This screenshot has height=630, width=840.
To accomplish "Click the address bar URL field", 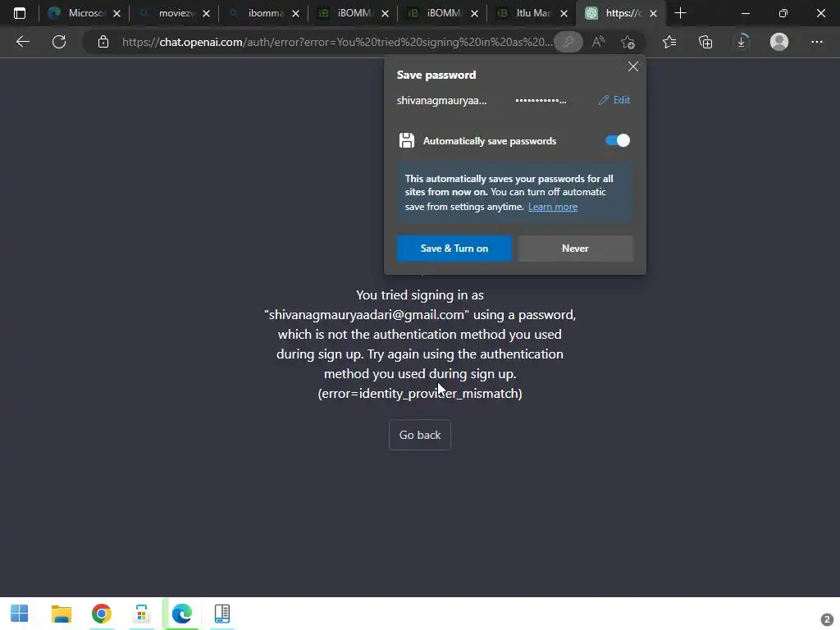I will tap(337, 42).
